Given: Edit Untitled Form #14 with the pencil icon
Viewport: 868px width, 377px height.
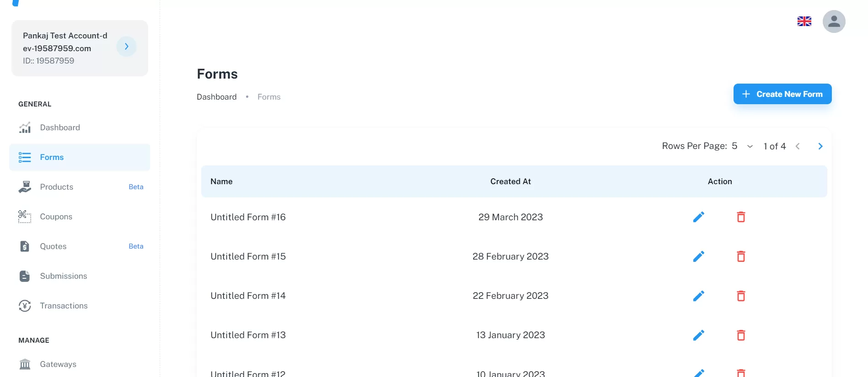Looking at the screenshot, I should tap(698, 296).
